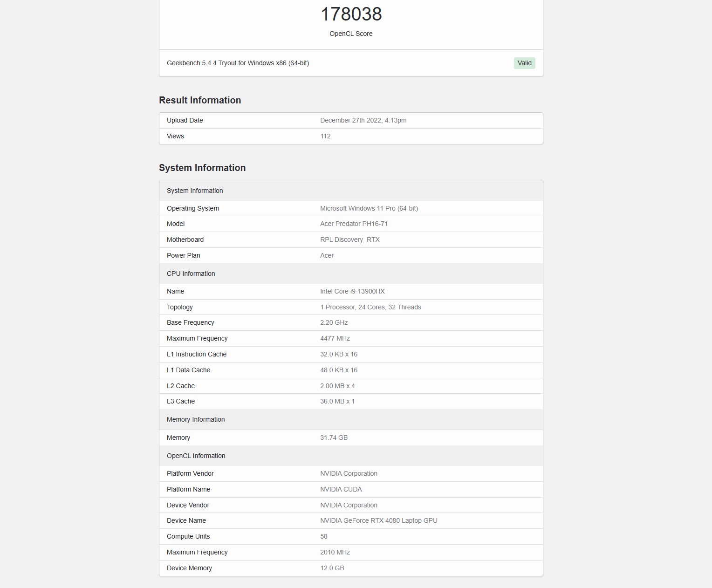The width and height of the screenshot is (712, 588).
Task: Click the Valid status badge
Action: pos(524,63)
